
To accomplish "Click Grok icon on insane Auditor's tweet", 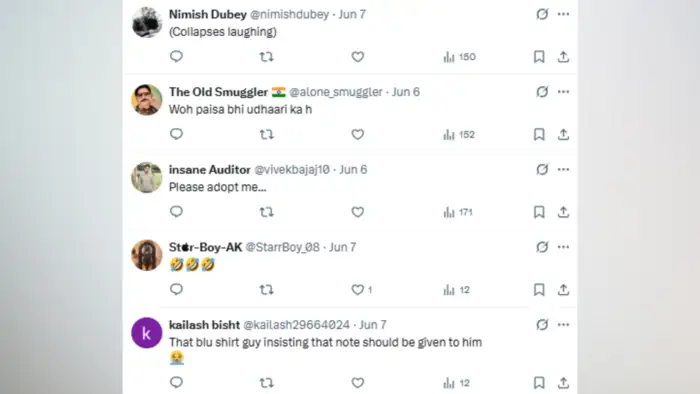I will click(542, 170).
